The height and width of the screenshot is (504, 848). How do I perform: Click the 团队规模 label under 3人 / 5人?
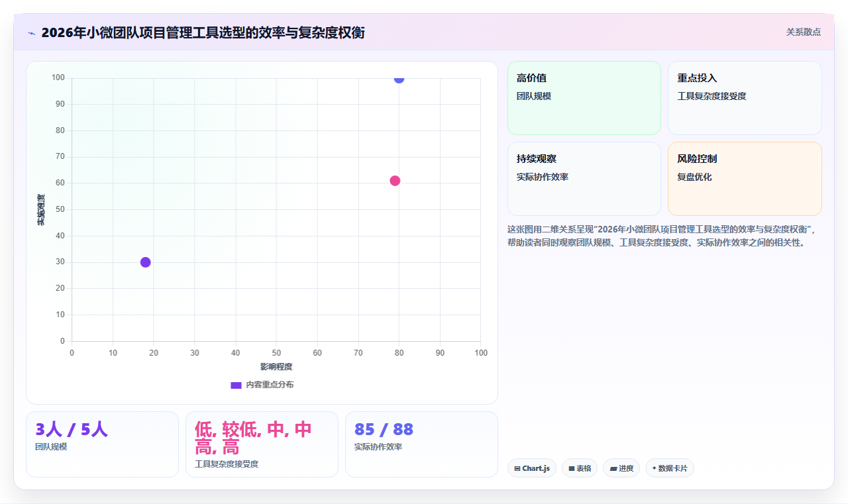point(51,446)
